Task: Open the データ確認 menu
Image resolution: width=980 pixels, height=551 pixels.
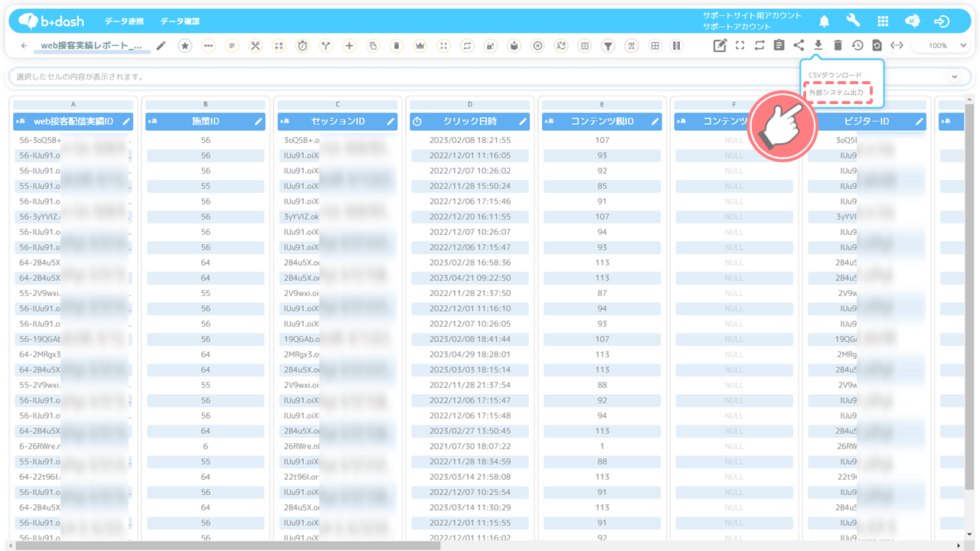Action: click(179, 21)
